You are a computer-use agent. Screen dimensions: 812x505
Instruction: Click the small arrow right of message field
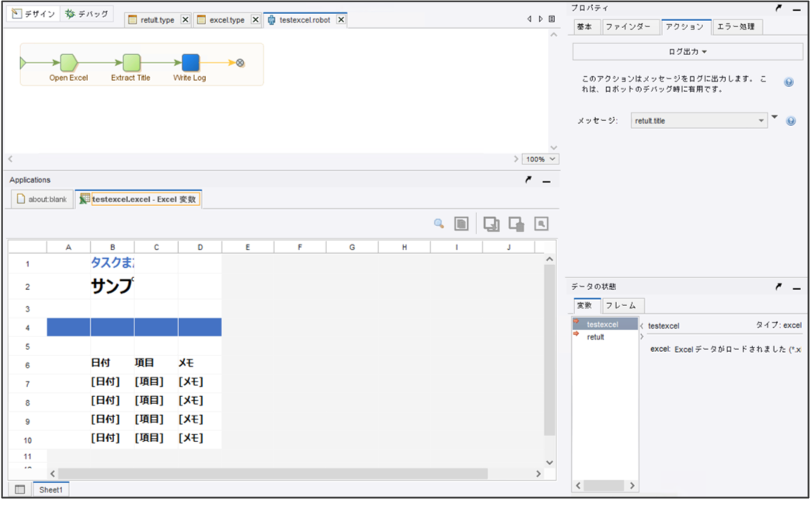click(775, 117)
